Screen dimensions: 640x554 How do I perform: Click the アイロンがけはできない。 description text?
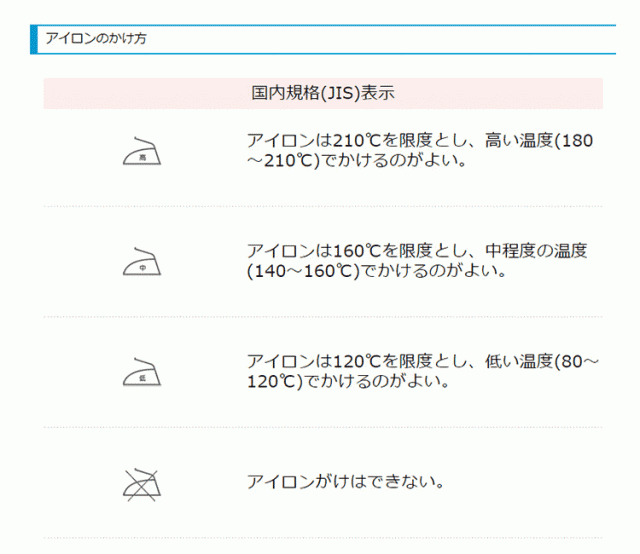[345, 482]
